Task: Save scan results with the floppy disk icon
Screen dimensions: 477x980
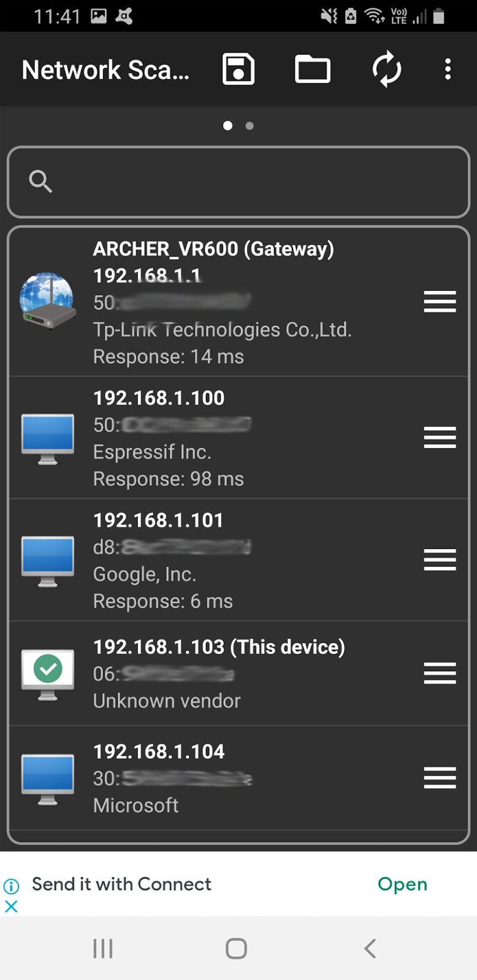Action: [238, 69]
